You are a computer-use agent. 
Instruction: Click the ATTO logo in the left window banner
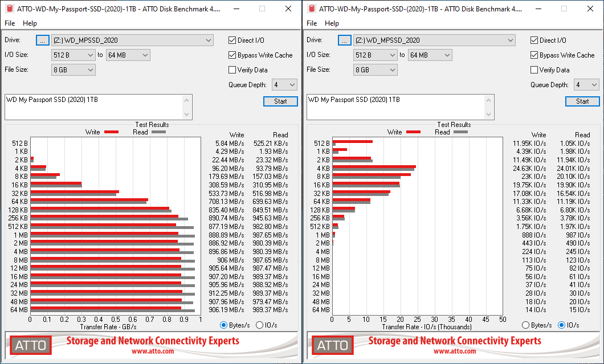tap(30, 345)
